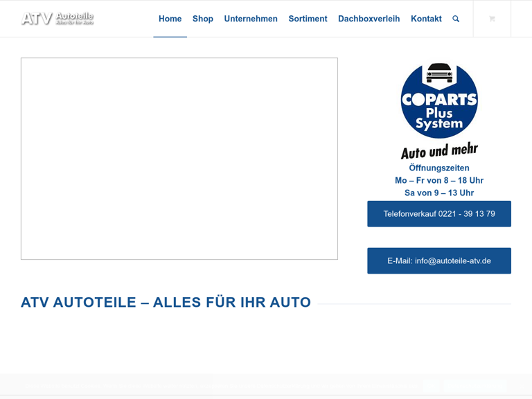532x399 pixels.
Task: Open the Kontakt page
Action: [x=426, y=19]
